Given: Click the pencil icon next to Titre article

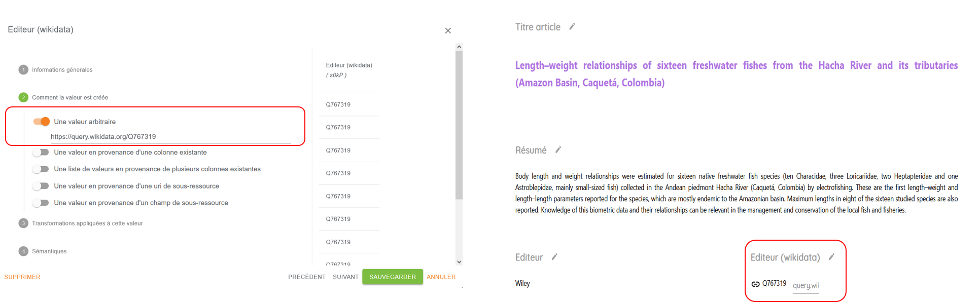Looking at the screenshot, I should click(572, 27).
